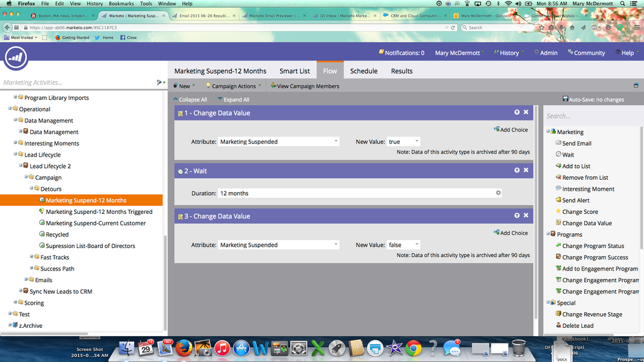Open the Wait duration settings gear
Viewport: 644px width, 362px height.
pos(498,193)
